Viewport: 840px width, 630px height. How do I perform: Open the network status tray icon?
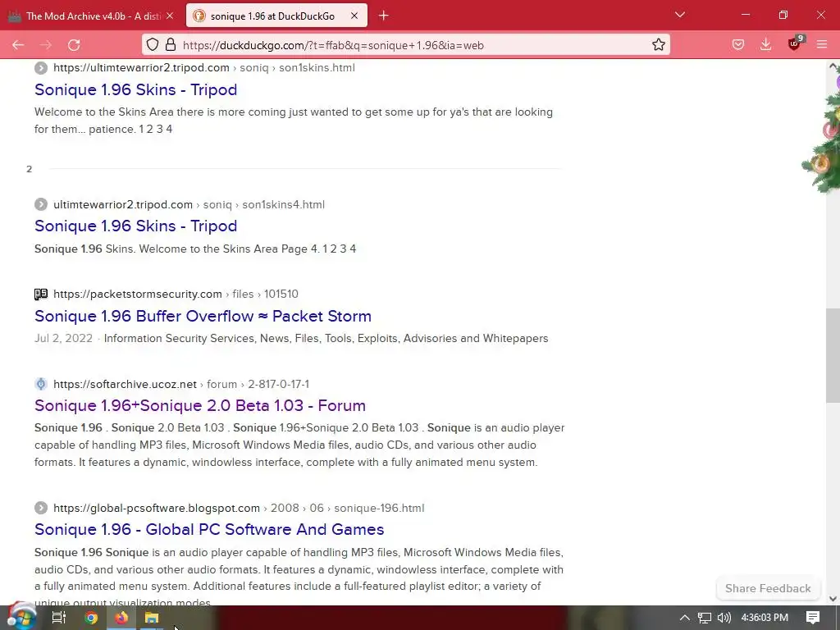pos(705,618)
